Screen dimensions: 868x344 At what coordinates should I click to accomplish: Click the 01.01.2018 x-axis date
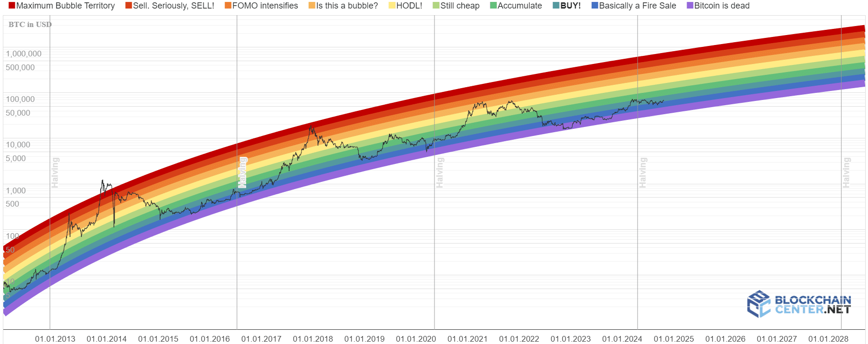coord(313,339)
